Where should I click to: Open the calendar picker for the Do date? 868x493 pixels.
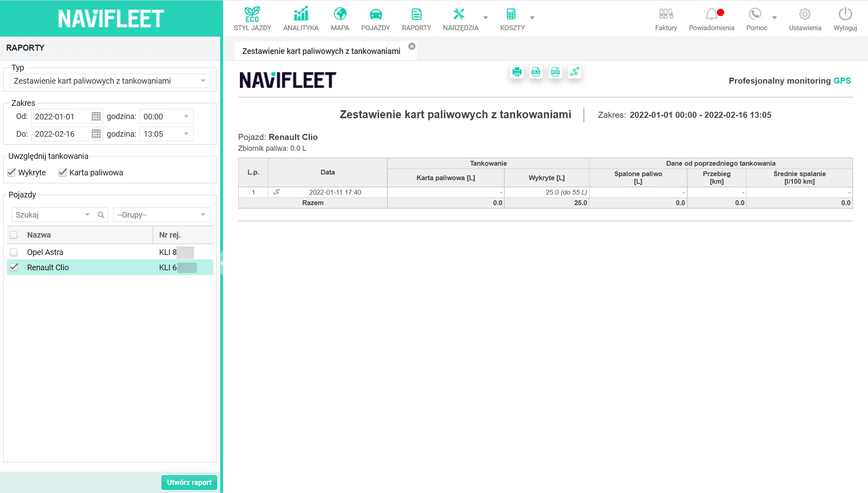point(96,134)
